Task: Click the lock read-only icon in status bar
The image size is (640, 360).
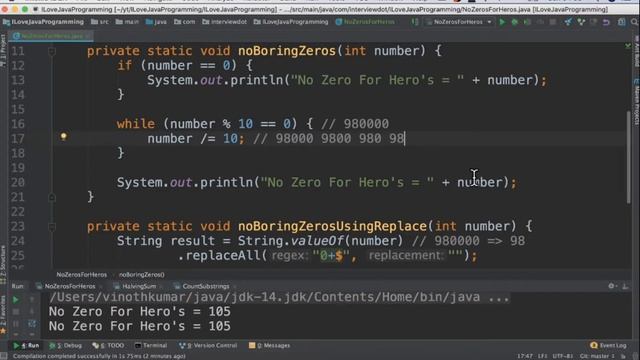Action: (x=623, y=356)
